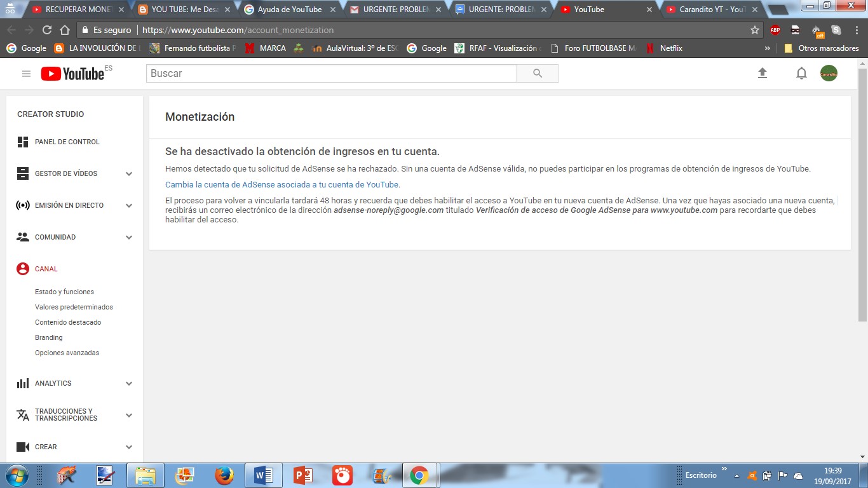This screenshot has height=488, width=868.
Task: Click the extension icon labeled off
Action: click(x=817, y=30)
